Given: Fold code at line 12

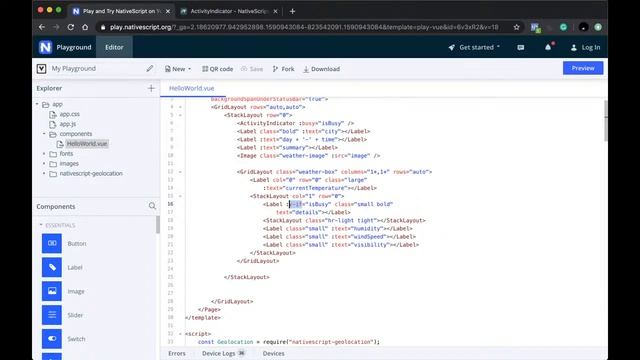Looking at the screenshot, I should (180, 172).
